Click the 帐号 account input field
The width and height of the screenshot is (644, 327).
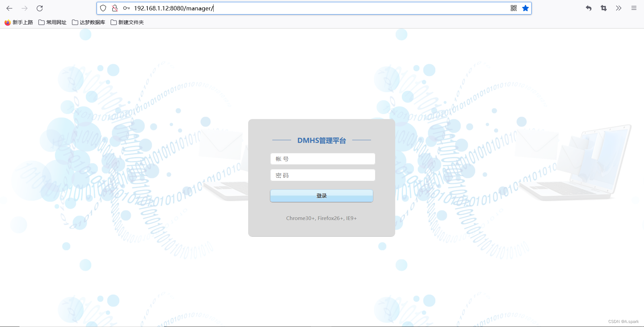click(x=323, y=159)
